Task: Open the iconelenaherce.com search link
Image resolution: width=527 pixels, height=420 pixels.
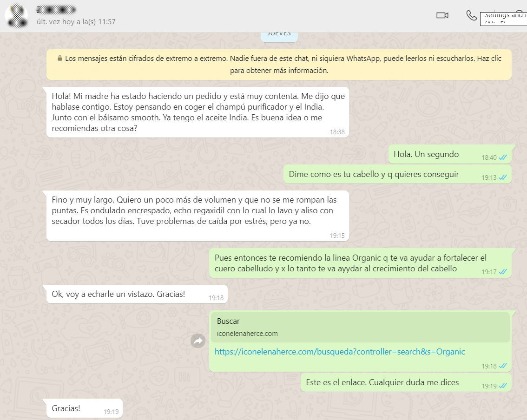Action: [339, 352]
